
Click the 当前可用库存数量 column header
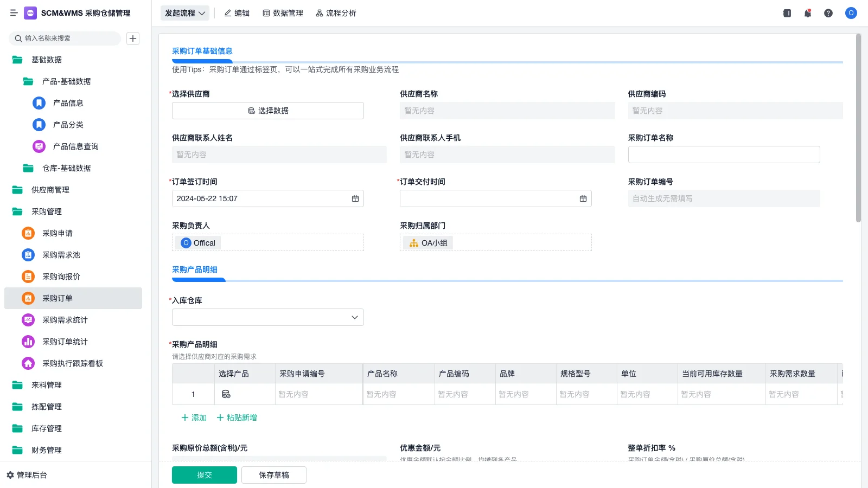click(x=721, y=374)
